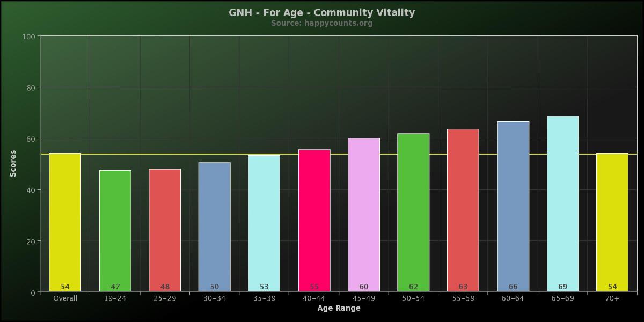The image size is (644, 322).
Task: Click the chart title 'GNH - For Age - Community Vitality'
Action: point(321,12)
